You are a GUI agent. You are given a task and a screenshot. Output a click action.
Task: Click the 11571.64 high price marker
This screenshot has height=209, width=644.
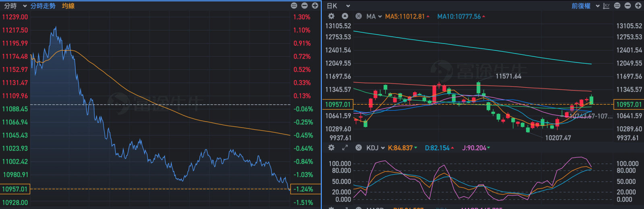tap(508, 76)
